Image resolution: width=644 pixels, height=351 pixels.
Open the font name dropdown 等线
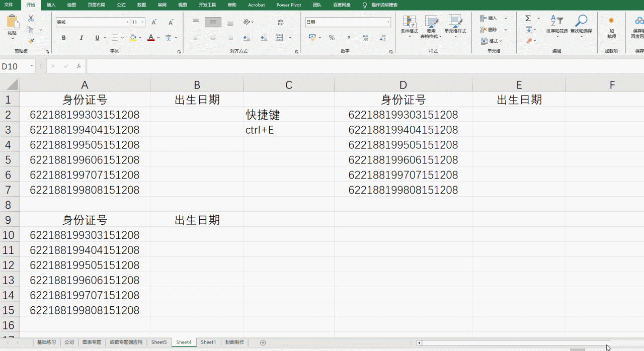click(x=127, y=22)
